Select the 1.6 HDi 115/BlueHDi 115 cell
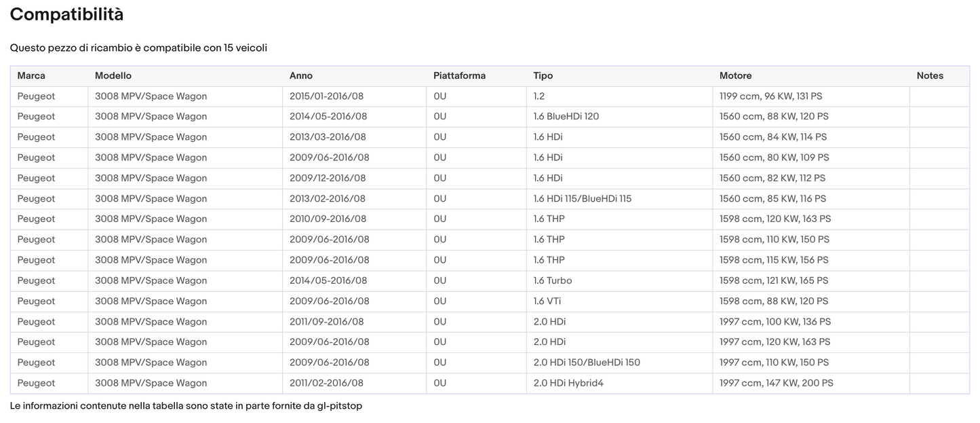 [x=582, y=199]
